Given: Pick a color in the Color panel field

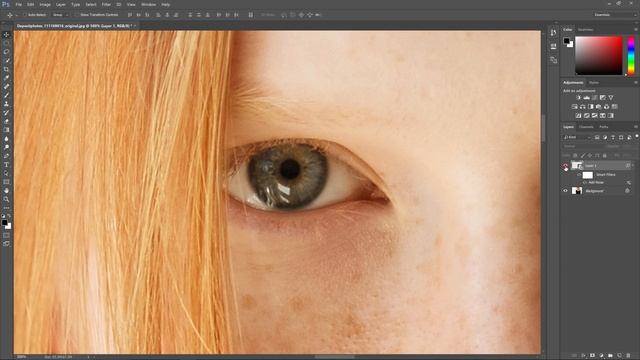Looking at the screenshot, I should pyautogui.click(x=598, y=56).
